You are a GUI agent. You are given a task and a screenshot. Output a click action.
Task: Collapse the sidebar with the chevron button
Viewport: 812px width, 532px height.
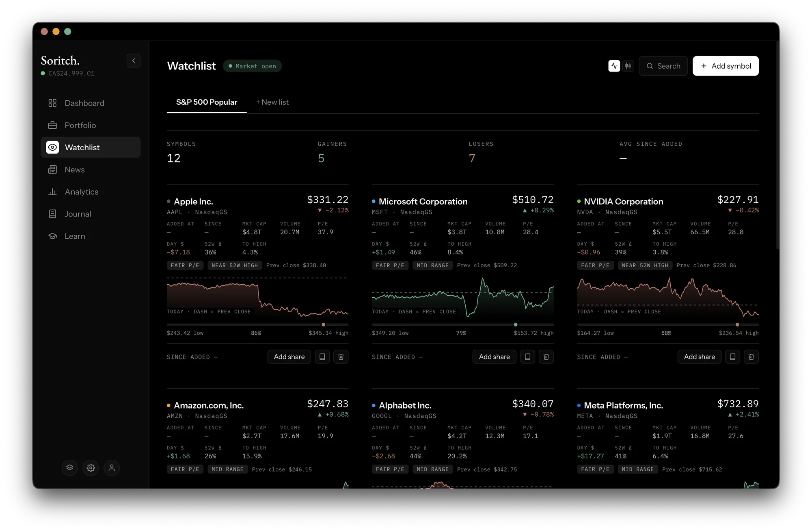tap(134, 61)
